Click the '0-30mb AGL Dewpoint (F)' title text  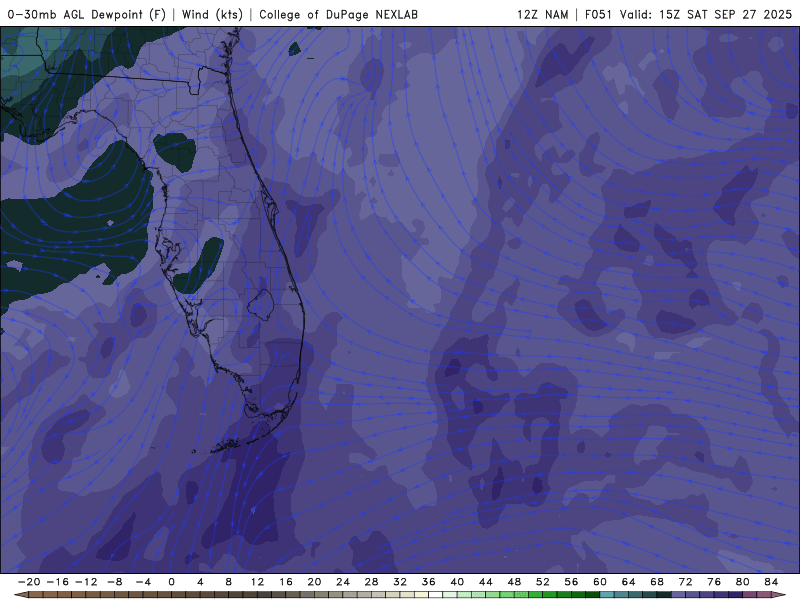87,14
